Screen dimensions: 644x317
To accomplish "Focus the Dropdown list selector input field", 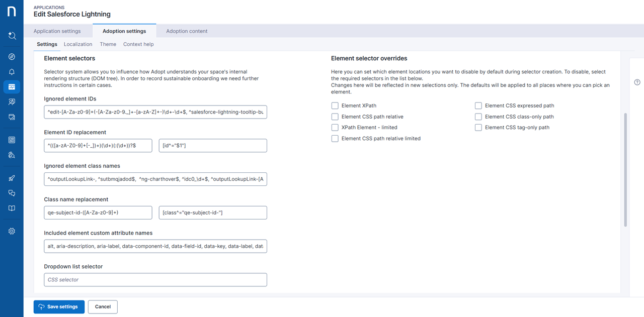I will pyautogui.click(x=155, y=280).
